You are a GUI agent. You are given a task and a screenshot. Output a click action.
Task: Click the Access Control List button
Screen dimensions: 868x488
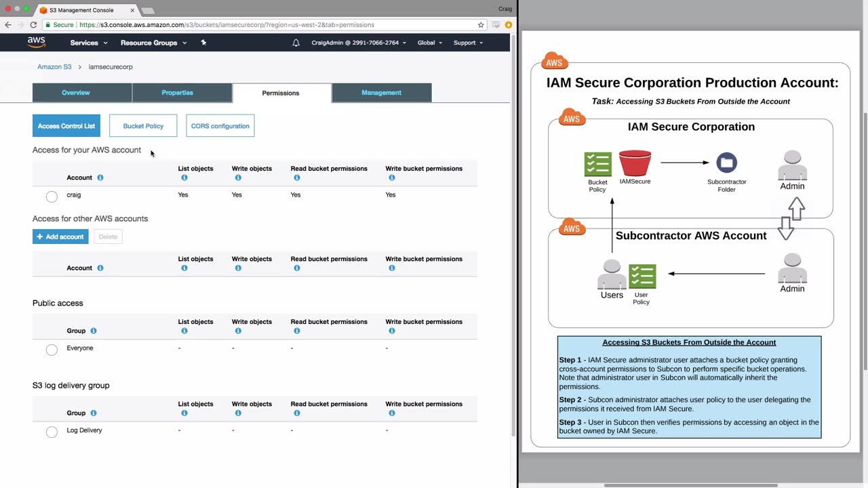tap(66, 126)
